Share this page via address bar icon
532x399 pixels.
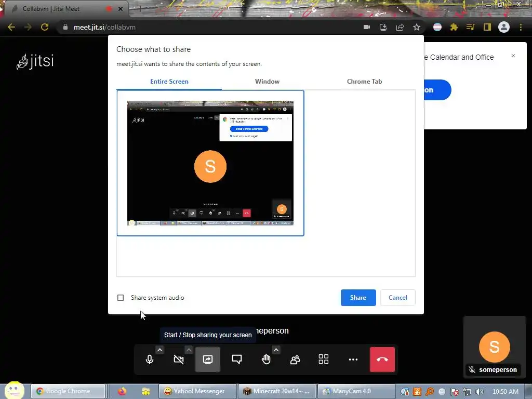[400, 27]
